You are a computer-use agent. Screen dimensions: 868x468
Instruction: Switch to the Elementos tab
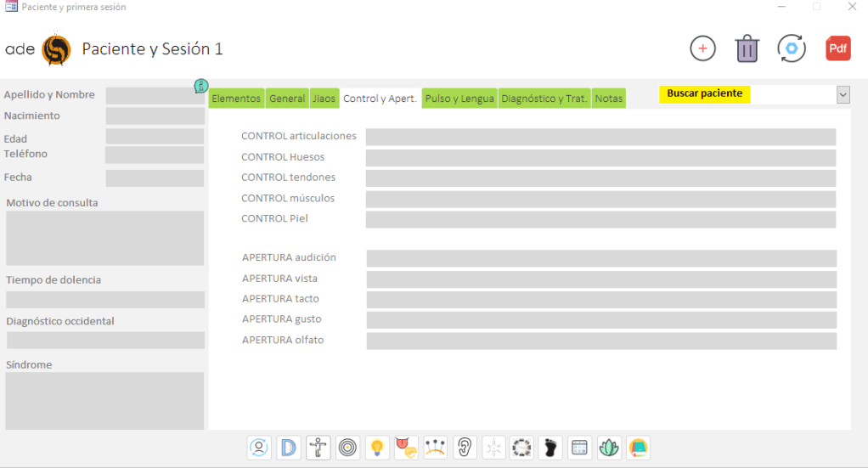tap(236, 99)
